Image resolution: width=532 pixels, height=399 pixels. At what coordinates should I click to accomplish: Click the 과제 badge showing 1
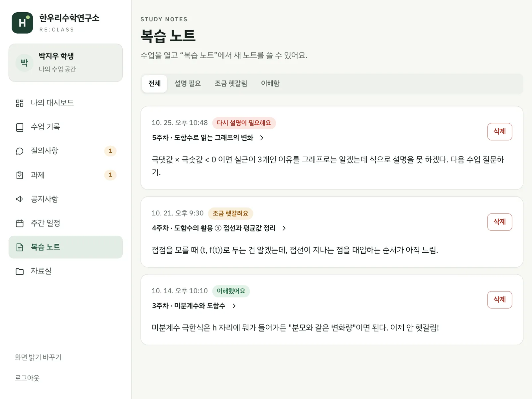(110, 175)
